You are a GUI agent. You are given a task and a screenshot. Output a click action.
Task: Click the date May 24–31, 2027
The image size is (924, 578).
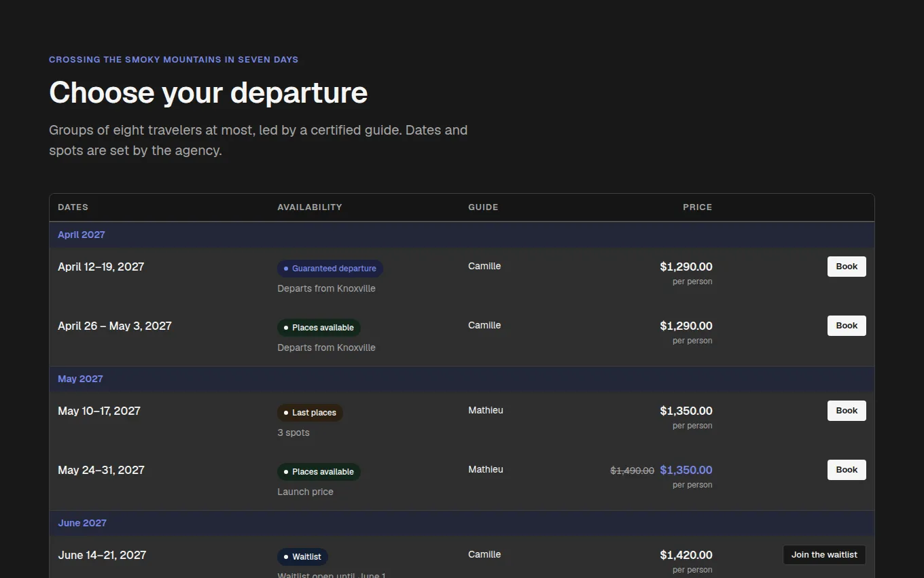click(101, 470)
